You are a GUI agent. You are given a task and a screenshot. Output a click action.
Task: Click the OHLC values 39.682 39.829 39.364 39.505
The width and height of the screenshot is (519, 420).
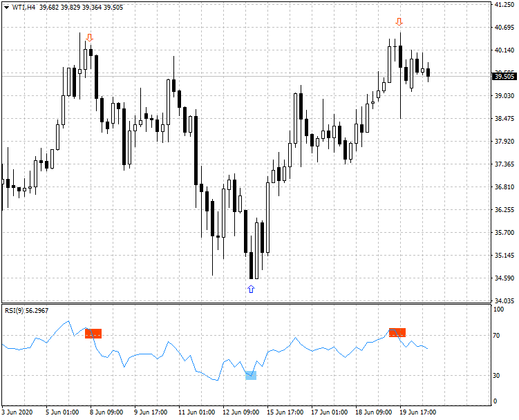tap(81, 8)
